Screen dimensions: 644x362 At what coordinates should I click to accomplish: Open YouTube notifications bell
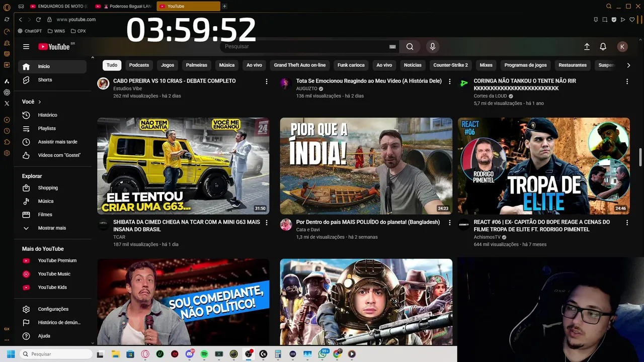pyautogui.click(x=603, y=47)
